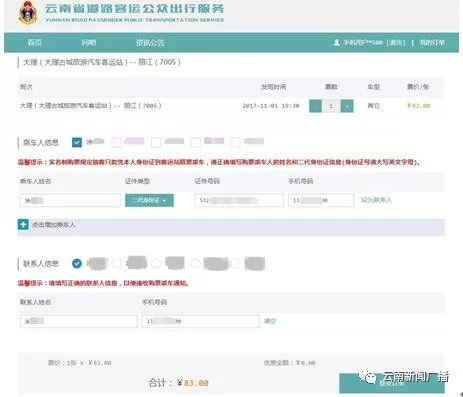
Task: Uncheck the first selected passenger checkbox
Action: tap(77, 142)
